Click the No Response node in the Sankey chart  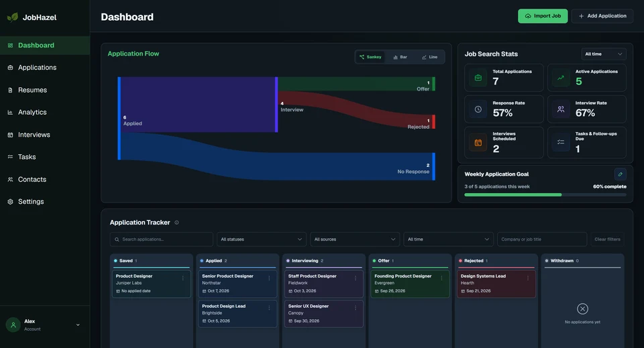tap(434, 166)
